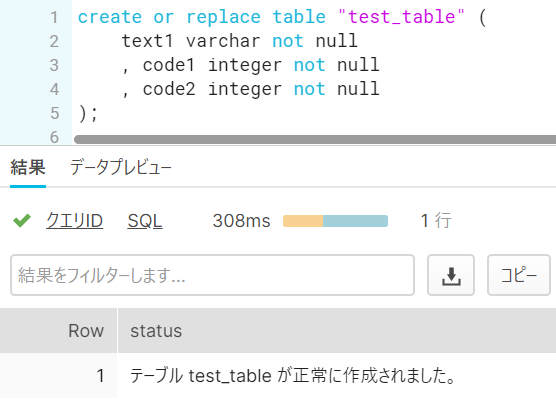This screenshot has width=556, height=402.
Task: Open the SQL link
Action: [145, 221]
